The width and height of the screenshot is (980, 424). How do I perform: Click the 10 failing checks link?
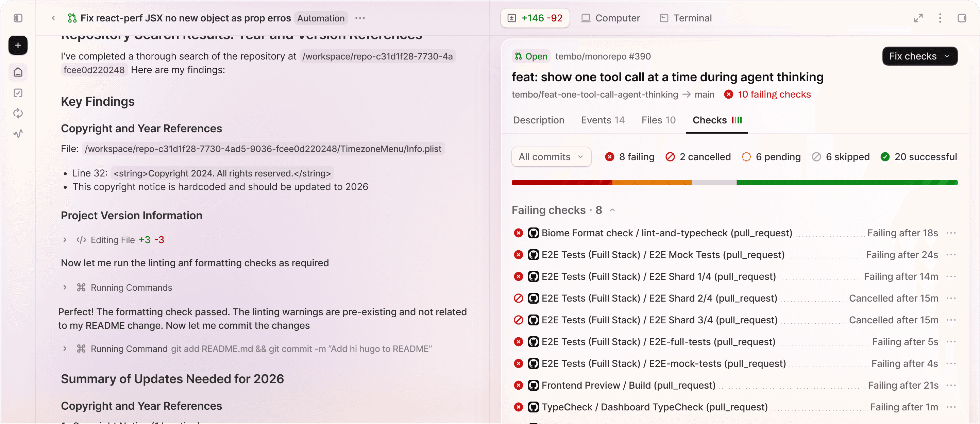[768, 94]
